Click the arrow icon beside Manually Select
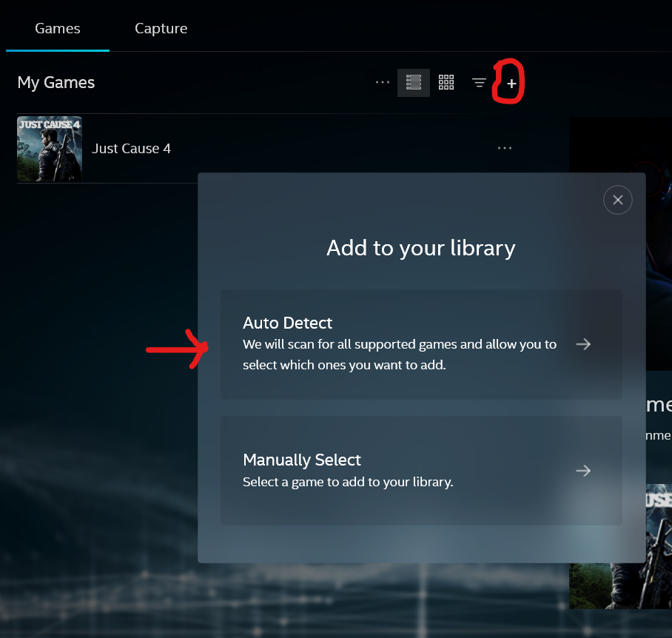 coord(583,471)
